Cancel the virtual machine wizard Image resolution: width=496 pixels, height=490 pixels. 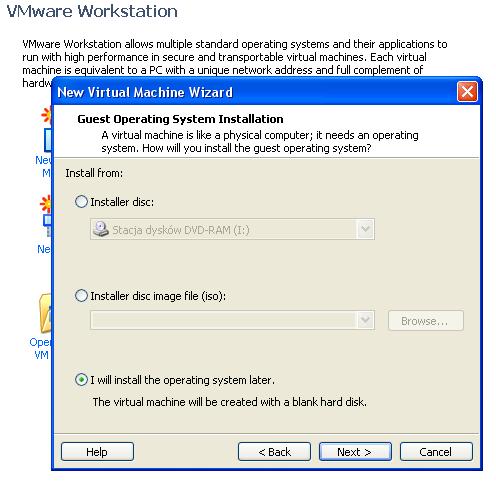click(436, 452)
